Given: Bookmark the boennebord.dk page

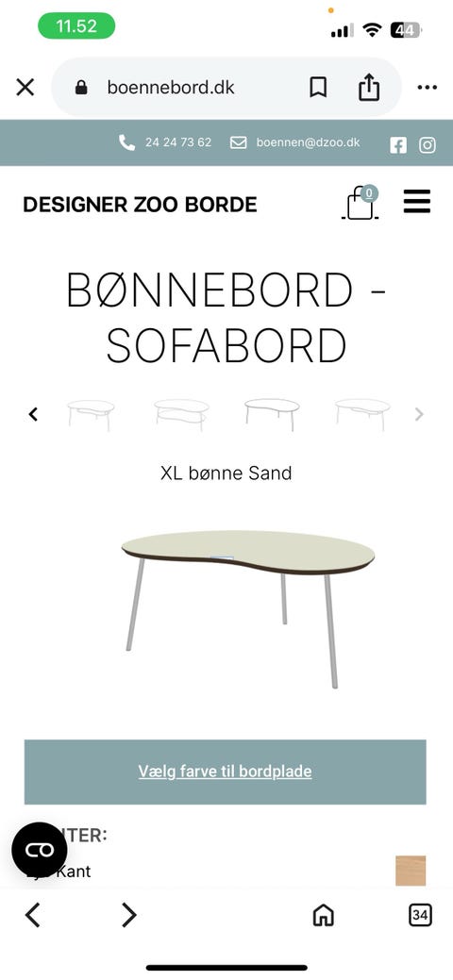Looking at the screenshot, I should [318, 88].
